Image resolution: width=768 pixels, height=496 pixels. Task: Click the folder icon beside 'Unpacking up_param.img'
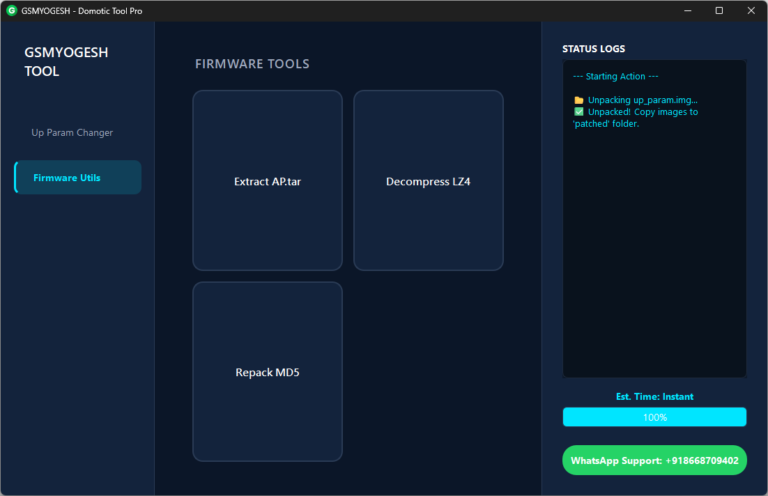tap(579, 100)
